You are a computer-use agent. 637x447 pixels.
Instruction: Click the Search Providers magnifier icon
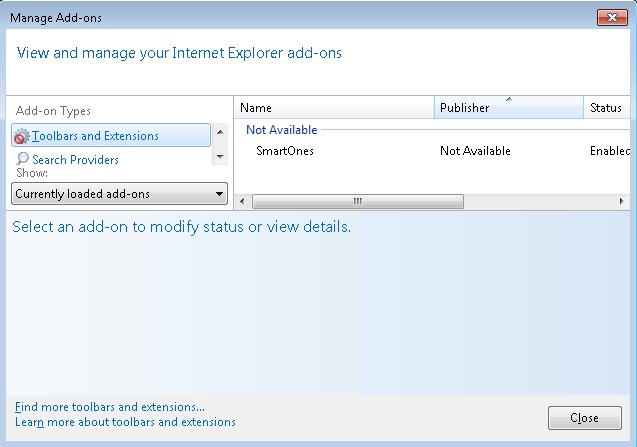(x=22, y=158)
